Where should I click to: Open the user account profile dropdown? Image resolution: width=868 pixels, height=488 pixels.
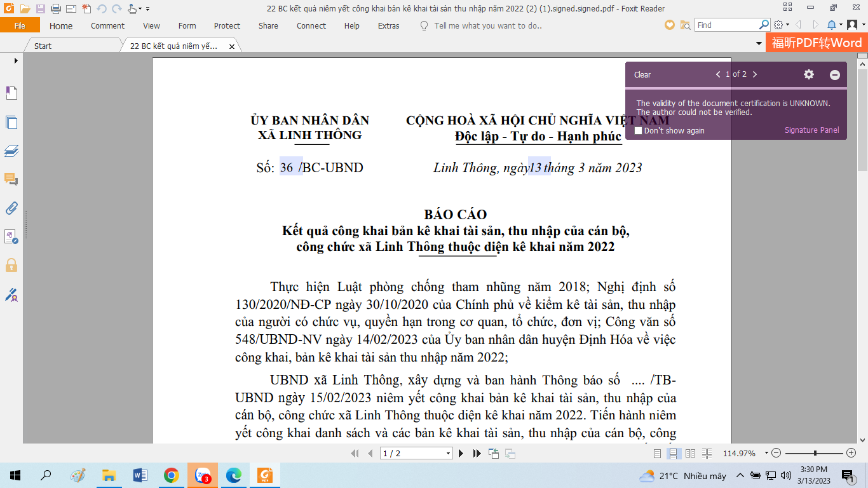(x=855, y=25)
